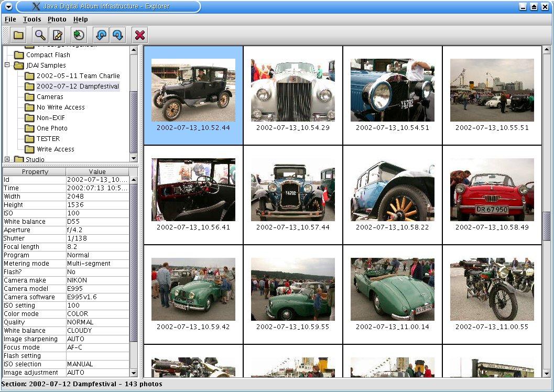Select photo 2002-07-13_10.54.51 blue car headlight
Image resolution: width=554 pixels, height=392 pixels.
point(393,95)
